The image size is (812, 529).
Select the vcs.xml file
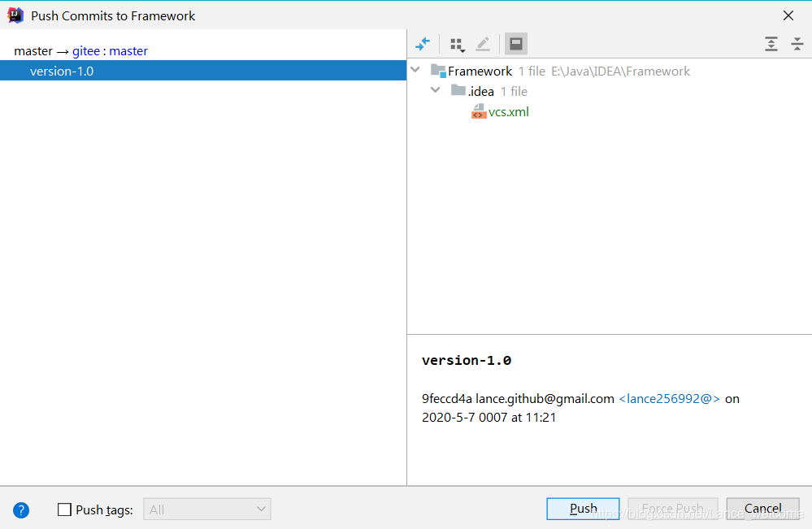tap(509, 112)
